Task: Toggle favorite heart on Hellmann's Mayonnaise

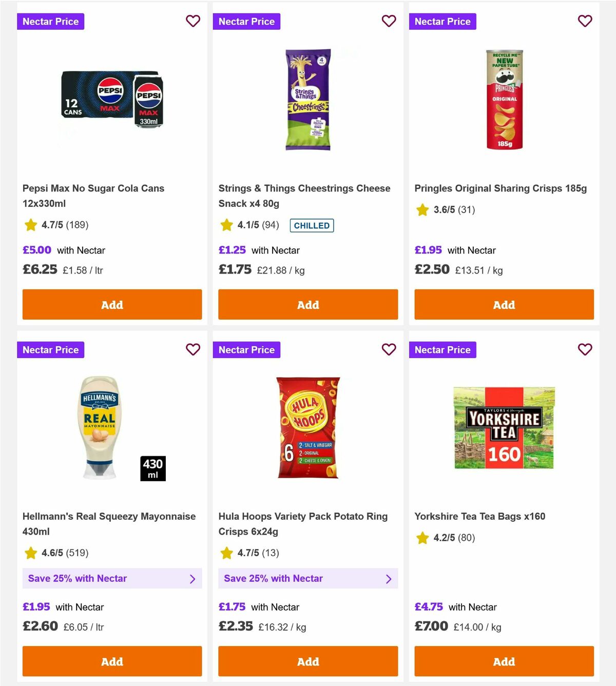Action: pos(193,349)
